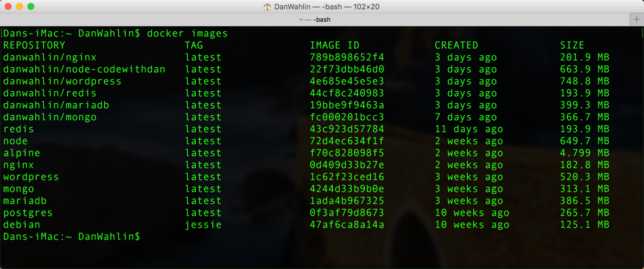Click the danwahlin/redis repository name
Image resolution: width=644 pixels, height=269 pixels.
tap(49, 93)
